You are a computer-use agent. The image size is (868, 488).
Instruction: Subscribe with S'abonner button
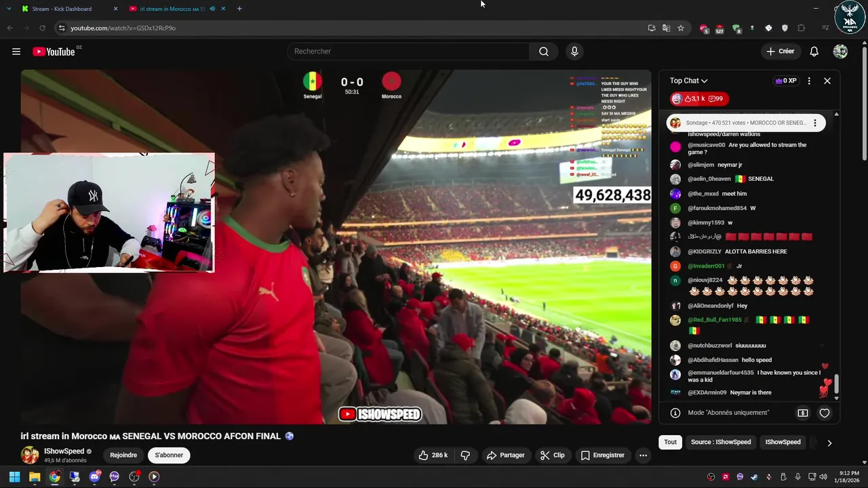click(x=169, y=455)
